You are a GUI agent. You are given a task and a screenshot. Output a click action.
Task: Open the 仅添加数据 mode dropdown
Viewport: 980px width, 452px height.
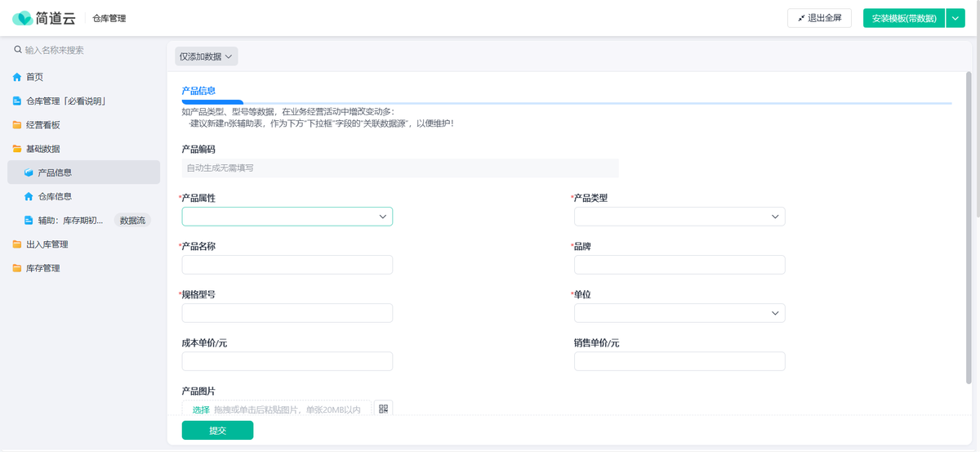(x=206, y=56)
